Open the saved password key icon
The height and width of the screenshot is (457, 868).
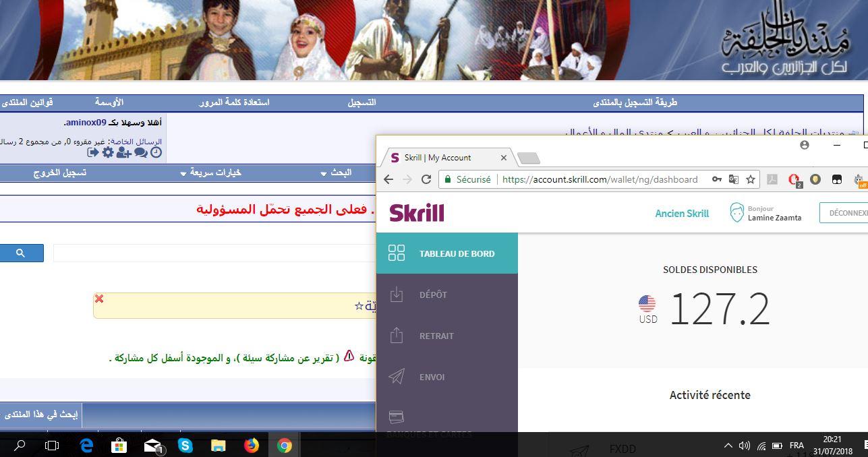coord(716,179)
